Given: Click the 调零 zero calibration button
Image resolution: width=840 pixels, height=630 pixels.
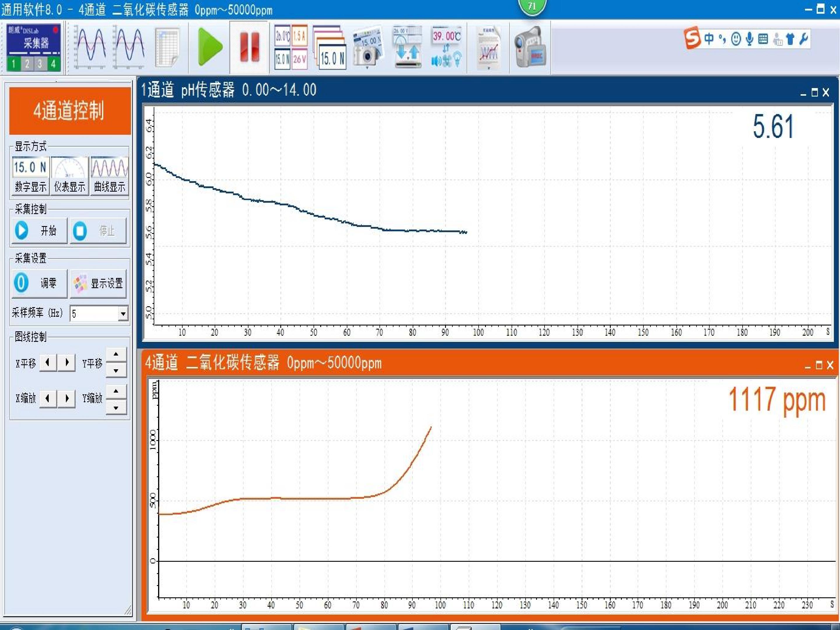Looking at the screenshot, I should (x=39, y=283).
